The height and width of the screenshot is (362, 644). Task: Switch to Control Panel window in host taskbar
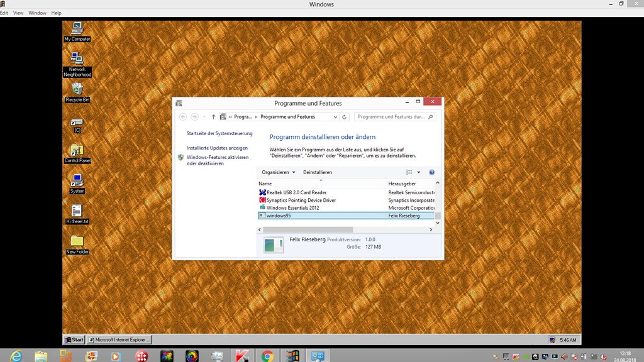[318, 356]
